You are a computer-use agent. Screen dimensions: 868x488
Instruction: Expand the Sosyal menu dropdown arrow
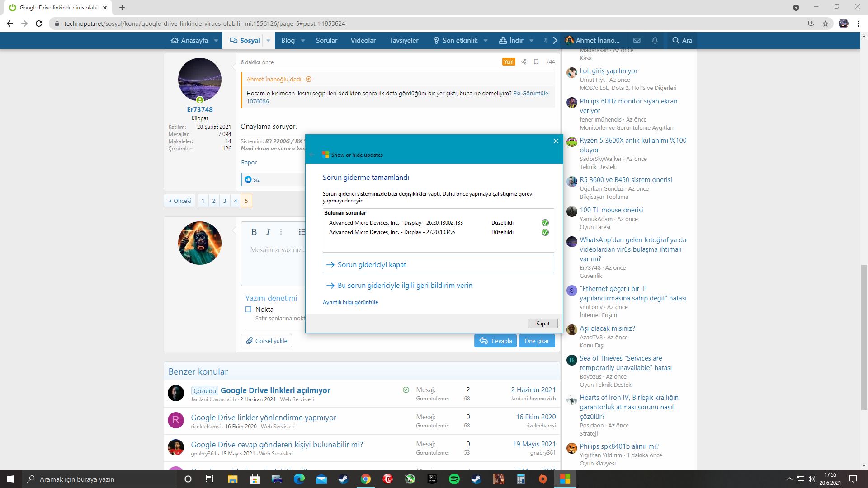(268, 41)
